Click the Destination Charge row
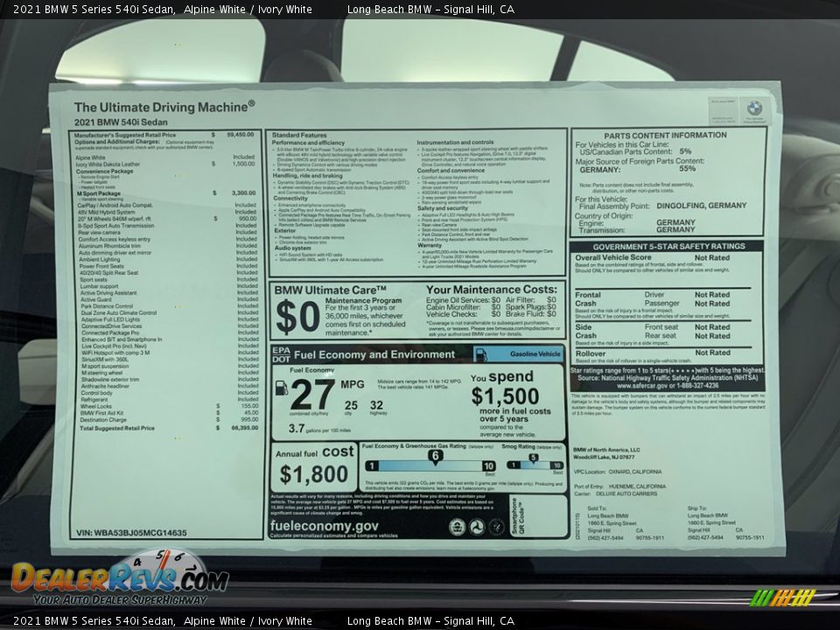The image size is (840, 630). (x=169, y=420)
